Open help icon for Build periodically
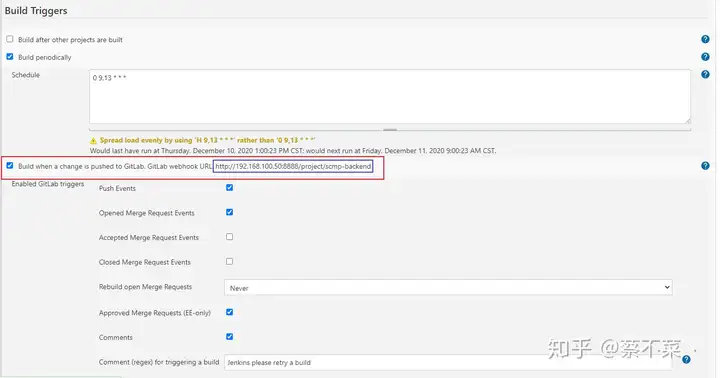 coord(705,57)
